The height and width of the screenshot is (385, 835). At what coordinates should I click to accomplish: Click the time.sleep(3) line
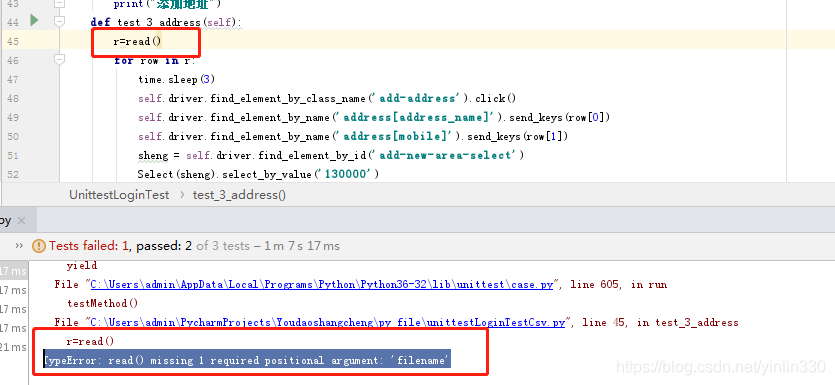(x=176, y=80)
